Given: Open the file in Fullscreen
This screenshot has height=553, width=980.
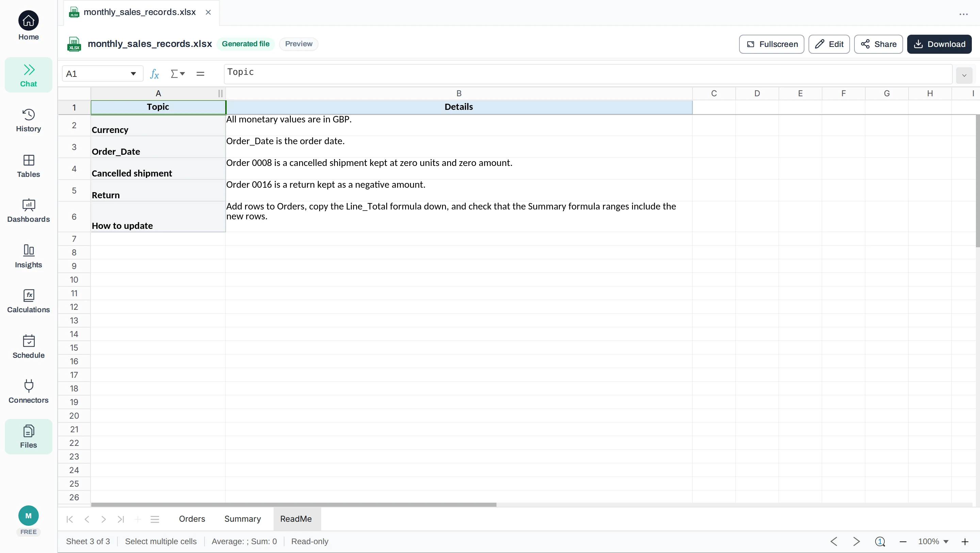Looking at the screenshot, I should (771, 44).
